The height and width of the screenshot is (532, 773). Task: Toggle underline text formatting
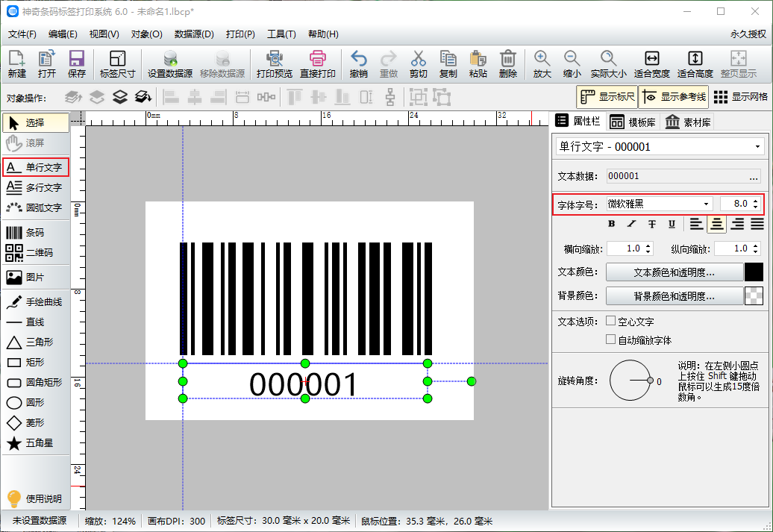point(672,224)
